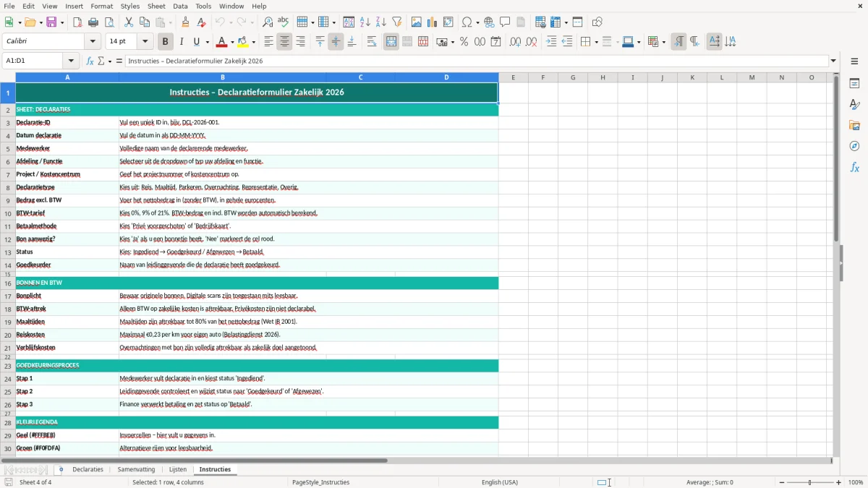868x488 pixels.
Task: Insert a hyperlink
Action: [x=490, y=22]
